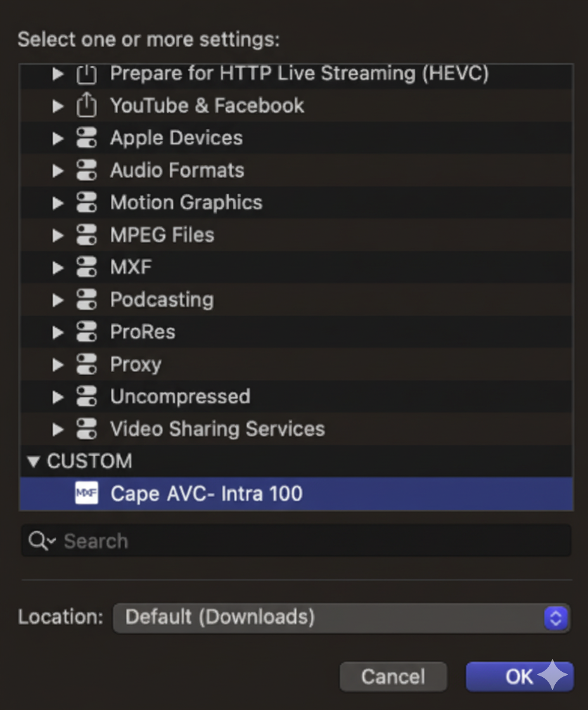
Task: Expand the Video Sharing Services group
Action: (x=58, y=429)
